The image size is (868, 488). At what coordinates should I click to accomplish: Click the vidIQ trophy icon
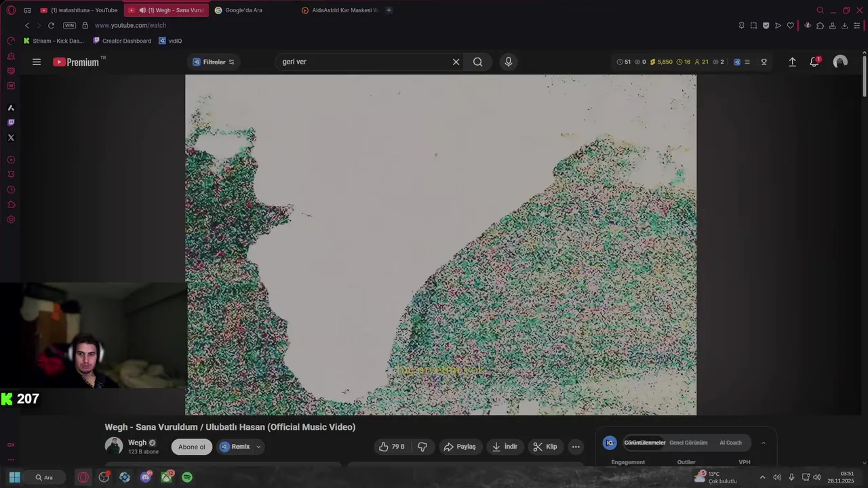click(764, 62)
